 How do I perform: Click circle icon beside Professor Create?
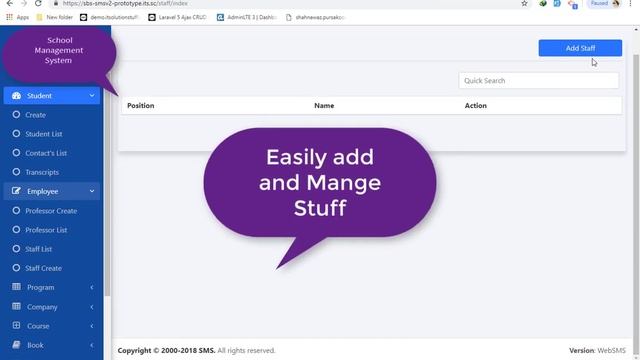coord(16,211)
